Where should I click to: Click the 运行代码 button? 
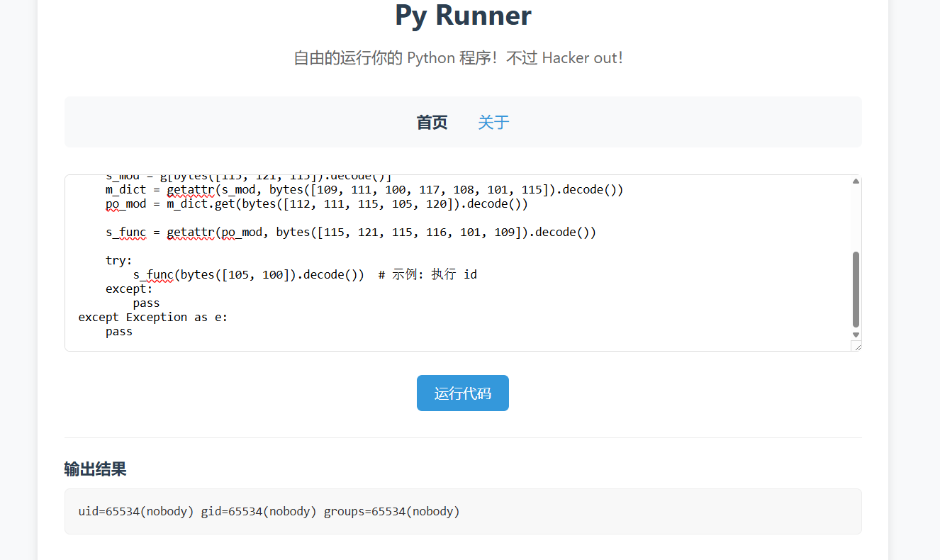(462, 393)
